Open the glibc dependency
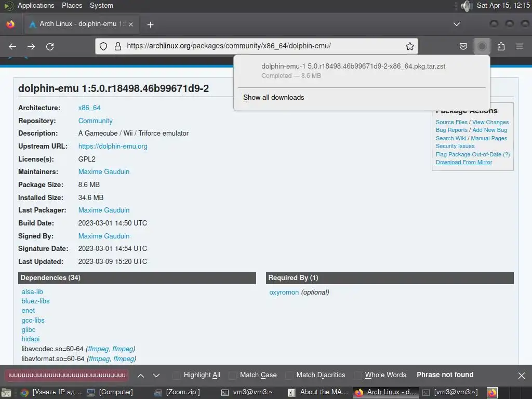Image resolution: width=532 pixels, height=399 pixels. [x=28, y=329]
